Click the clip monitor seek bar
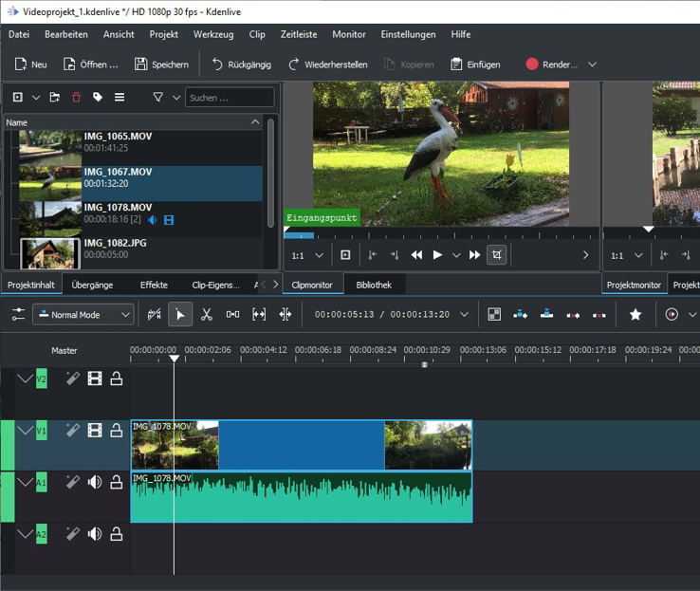This screenshot has height=591, width=700. coord(441,232)
